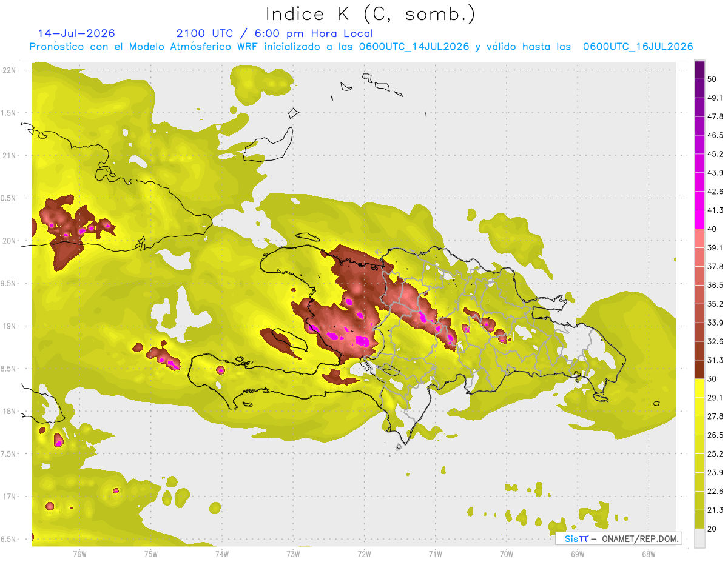Pick the gray colorbar segment below 20
Viewport: 728px width, 562px height.
point(699,538)
